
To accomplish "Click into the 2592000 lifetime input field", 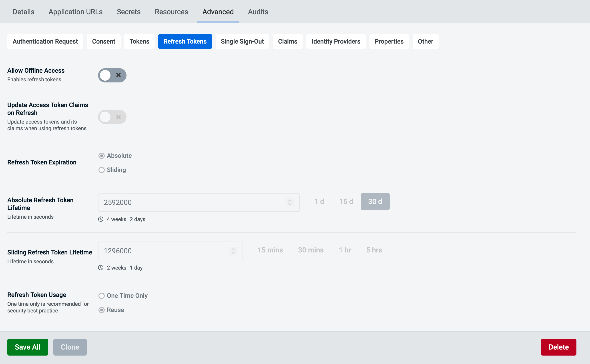I will (193, 202).
